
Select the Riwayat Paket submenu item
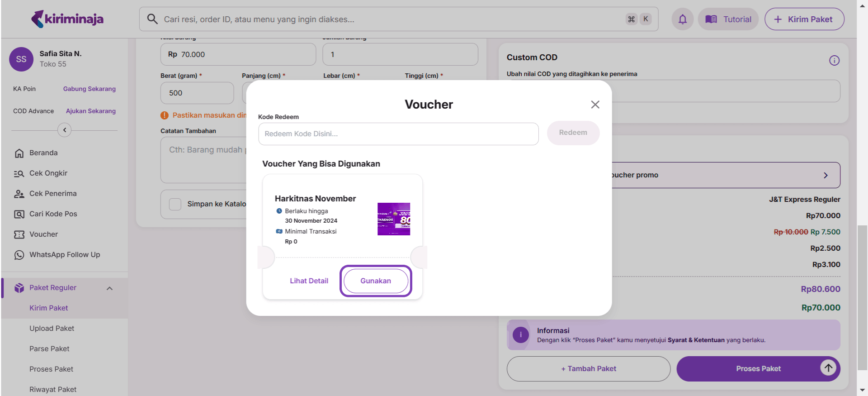tap(53, 390)
